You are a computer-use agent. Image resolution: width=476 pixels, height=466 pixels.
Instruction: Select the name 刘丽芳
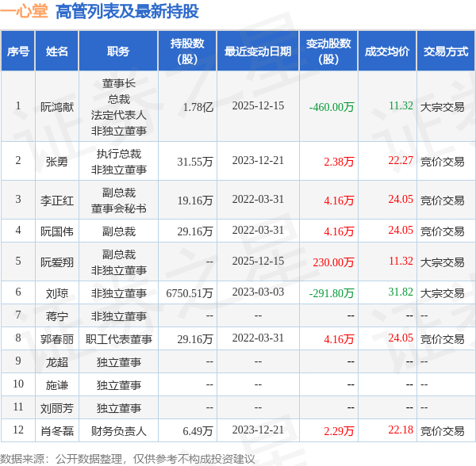[x=57, y=408]
